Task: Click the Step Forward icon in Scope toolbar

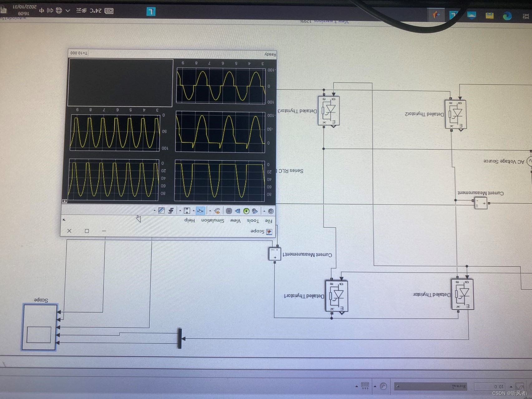Action: (237, 211)
